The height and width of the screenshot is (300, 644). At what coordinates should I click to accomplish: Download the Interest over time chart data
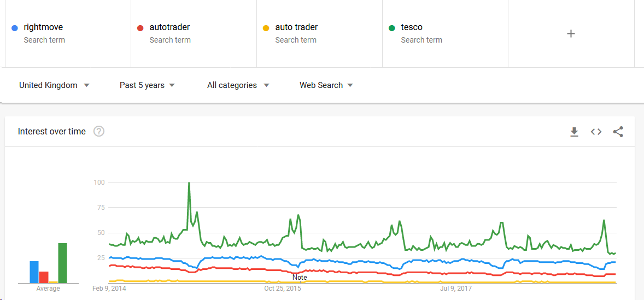574,132
